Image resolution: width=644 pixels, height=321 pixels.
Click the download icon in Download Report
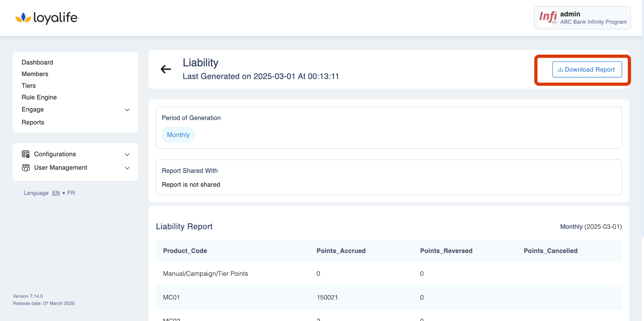coord(560,70)
